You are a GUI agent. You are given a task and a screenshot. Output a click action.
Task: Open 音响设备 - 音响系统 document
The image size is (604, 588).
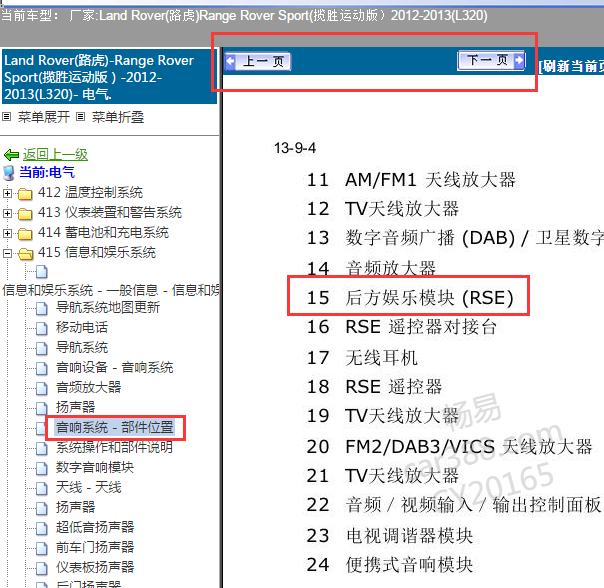pos(114,367)
